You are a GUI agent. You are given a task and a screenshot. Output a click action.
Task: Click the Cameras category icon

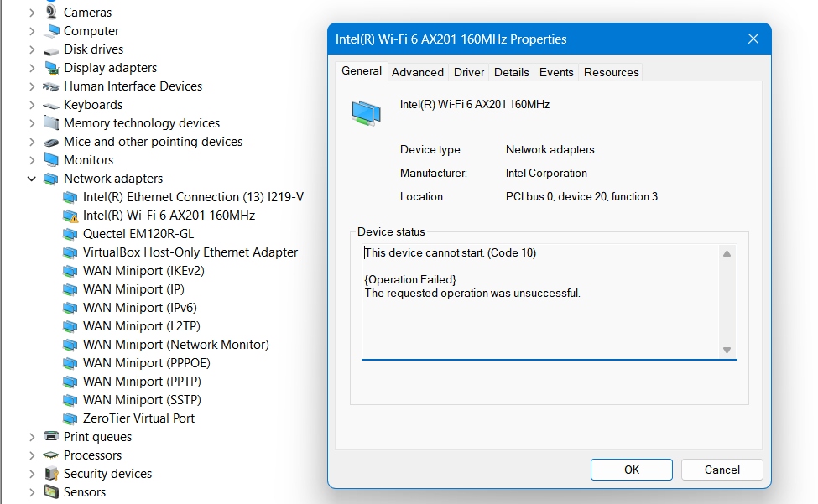50,12
